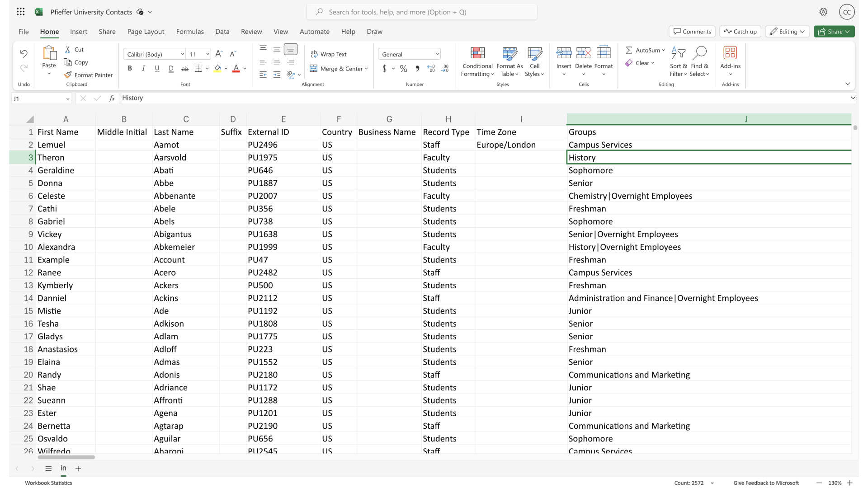Activate the Format Painter
The width and height of the screenshot is (868, 488).
pos(89,75)
